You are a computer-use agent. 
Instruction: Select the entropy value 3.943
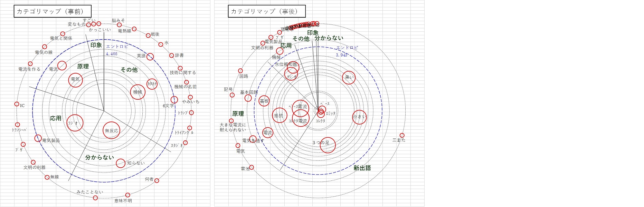click(342, 55)
